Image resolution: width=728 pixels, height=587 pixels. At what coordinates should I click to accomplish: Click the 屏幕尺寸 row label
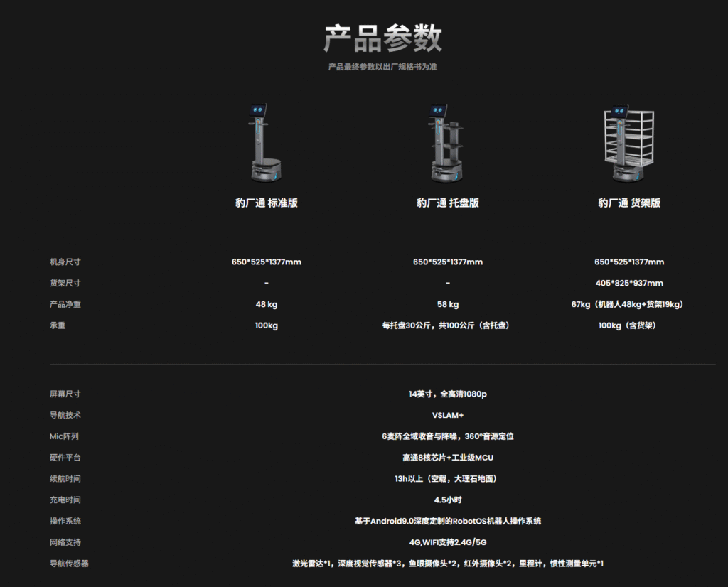[65, 394]
